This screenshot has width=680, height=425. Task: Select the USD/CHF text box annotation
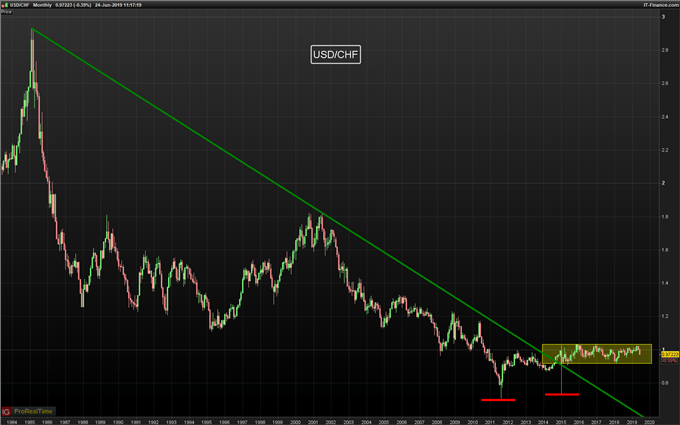(x=336, y=55)
